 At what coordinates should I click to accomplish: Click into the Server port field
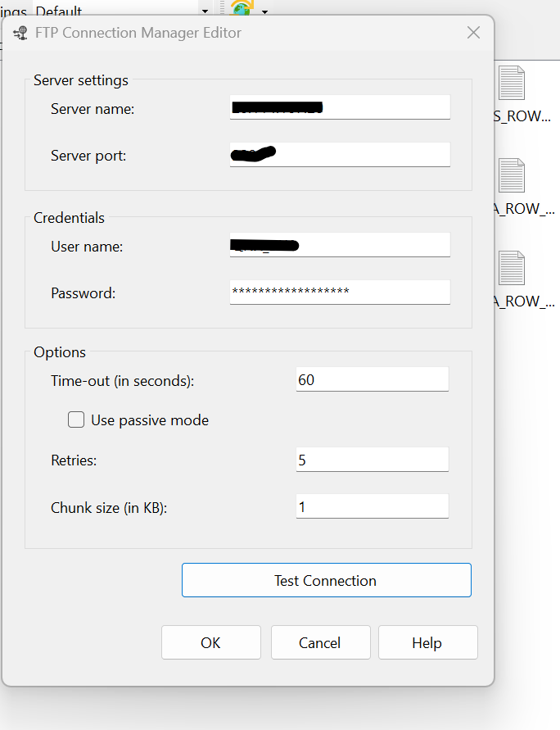pyautogui.click(x=340, y=154)
